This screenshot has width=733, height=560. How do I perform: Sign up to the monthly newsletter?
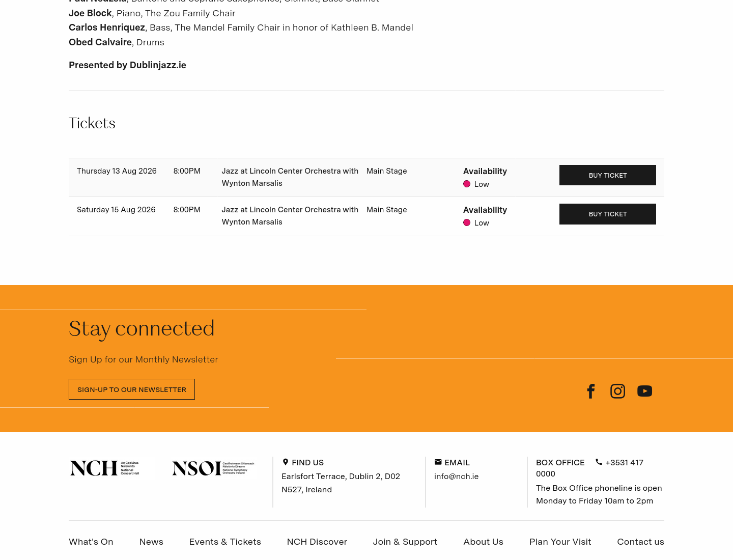click(x=132, y=389)
